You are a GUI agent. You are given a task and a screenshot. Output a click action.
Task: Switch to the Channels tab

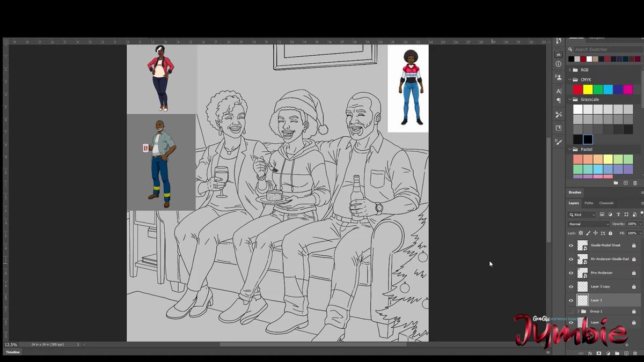tap(606, 203)
